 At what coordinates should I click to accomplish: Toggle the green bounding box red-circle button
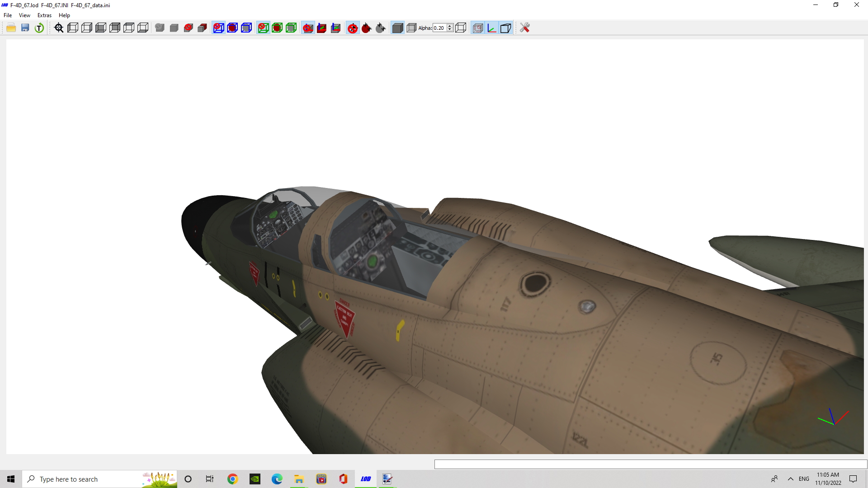[263, 28]
